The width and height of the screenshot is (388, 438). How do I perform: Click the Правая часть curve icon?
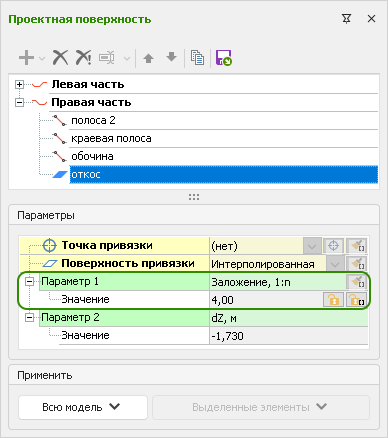pyautogui.click(x=39, y=103)
